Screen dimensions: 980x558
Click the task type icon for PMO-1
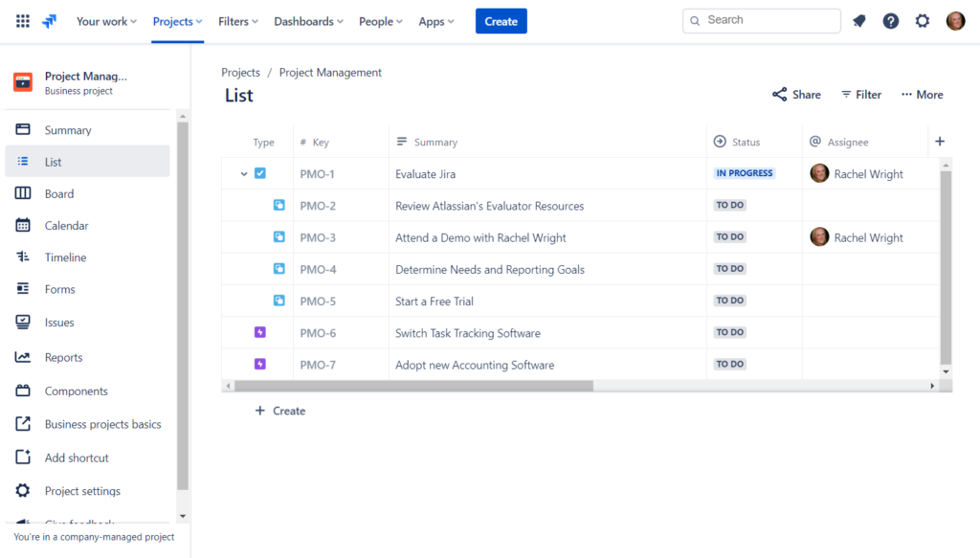(260, 173)
